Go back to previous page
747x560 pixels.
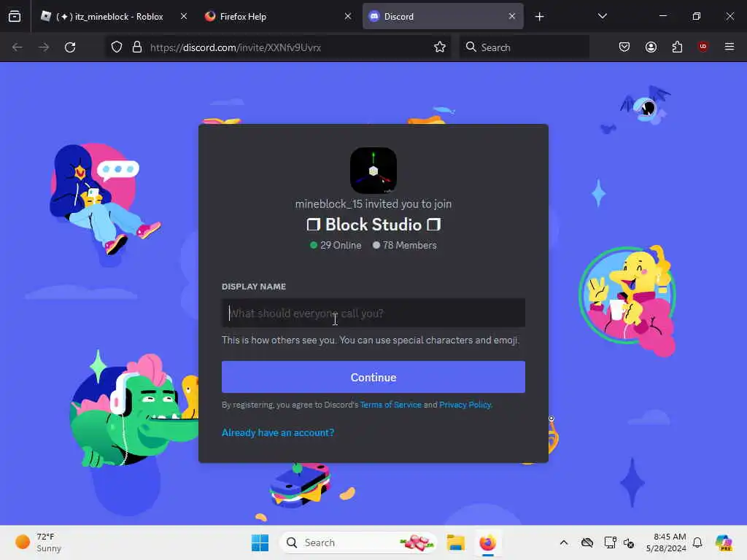[18, 47]
